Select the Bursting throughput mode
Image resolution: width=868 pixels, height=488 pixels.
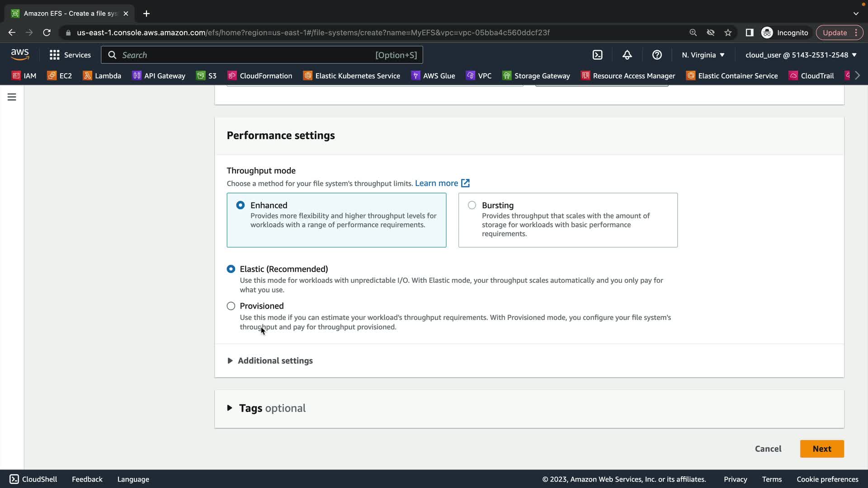[x=472, y=205]
